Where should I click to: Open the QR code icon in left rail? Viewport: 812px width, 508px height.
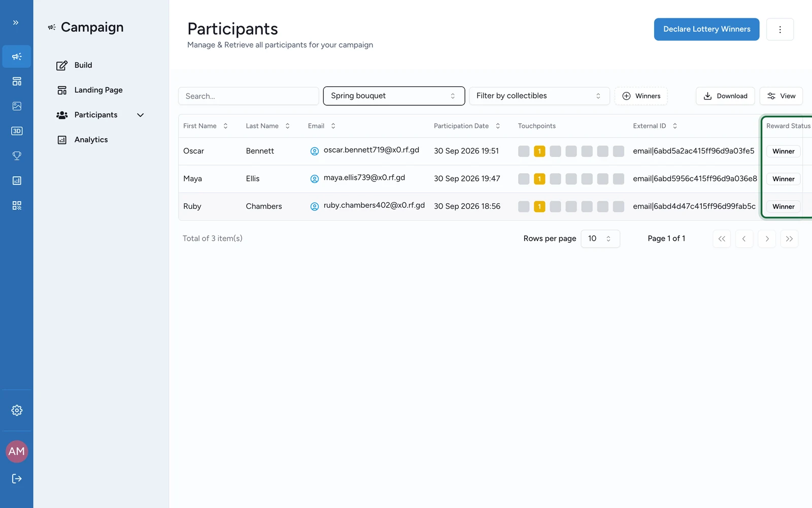(x=17, y=205)
